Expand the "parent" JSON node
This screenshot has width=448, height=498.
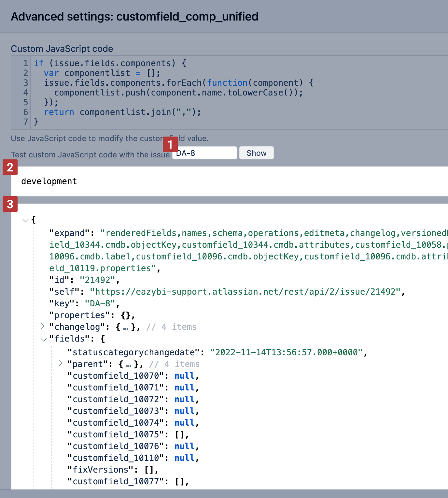tap(61, 363)
